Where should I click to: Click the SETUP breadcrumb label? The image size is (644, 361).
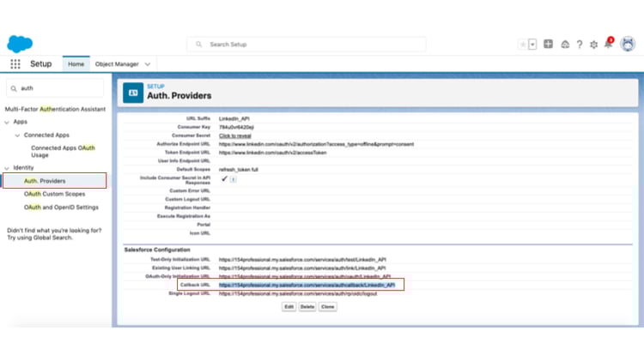[155, 86]
